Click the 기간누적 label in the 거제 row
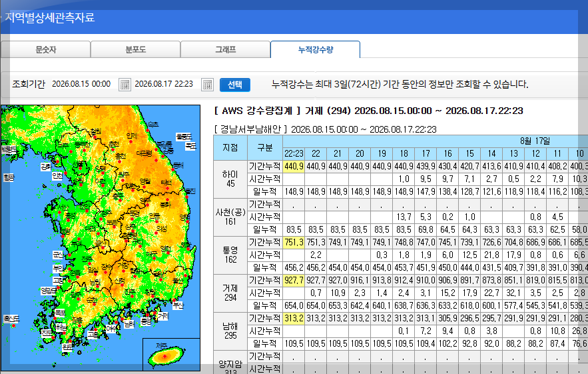This screenshot has height=374, width=588. (265, 281)
